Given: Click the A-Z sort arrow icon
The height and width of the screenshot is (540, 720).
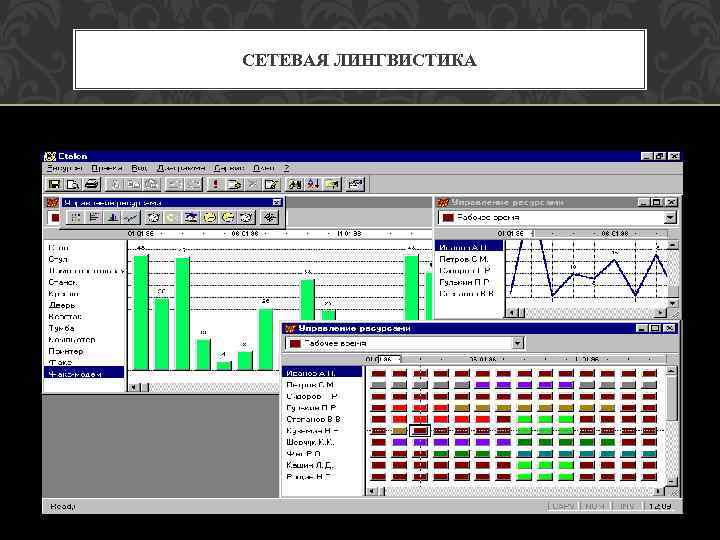Looking at the screenshot, I should point(313,185).
